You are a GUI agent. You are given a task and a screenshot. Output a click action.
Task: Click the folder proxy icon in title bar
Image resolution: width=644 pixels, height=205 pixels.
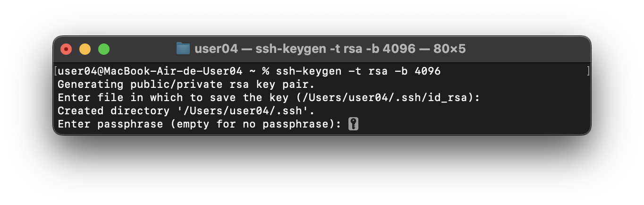(x=183, y=49)
